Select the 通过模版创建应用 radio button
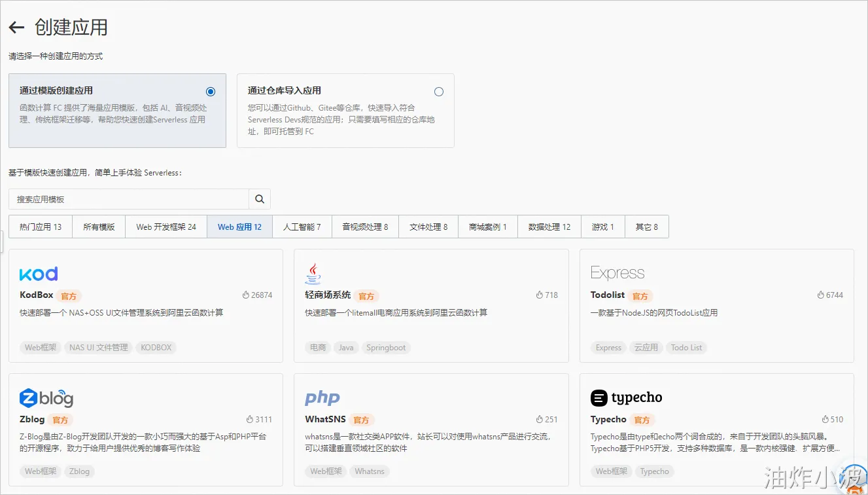This screenshot has width=868, height=495. tap(210, 92)
